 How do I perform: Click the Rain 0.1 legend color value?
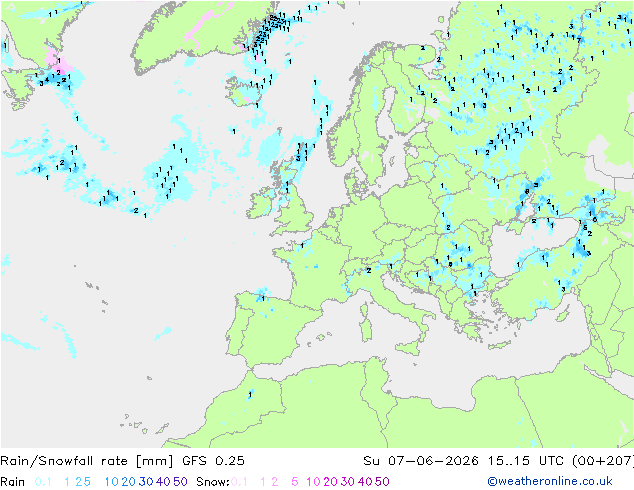(x=43, y=482)
